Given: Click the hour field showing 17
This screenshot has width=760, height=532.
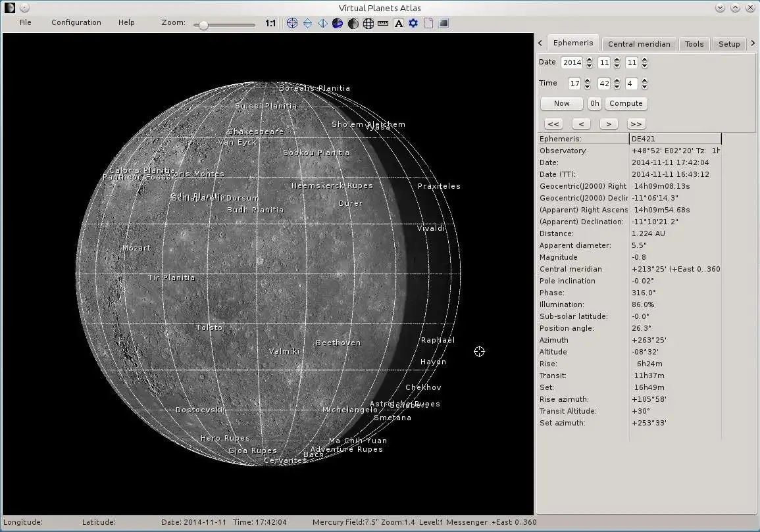Looking at the screenshot, I should (x=574, y=84).
